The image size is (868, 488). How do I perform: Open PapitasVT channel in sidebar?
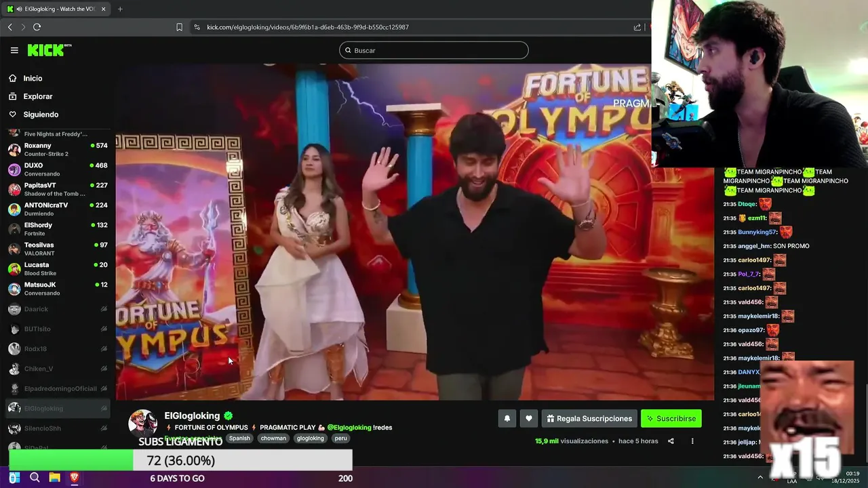coord(57,189)
